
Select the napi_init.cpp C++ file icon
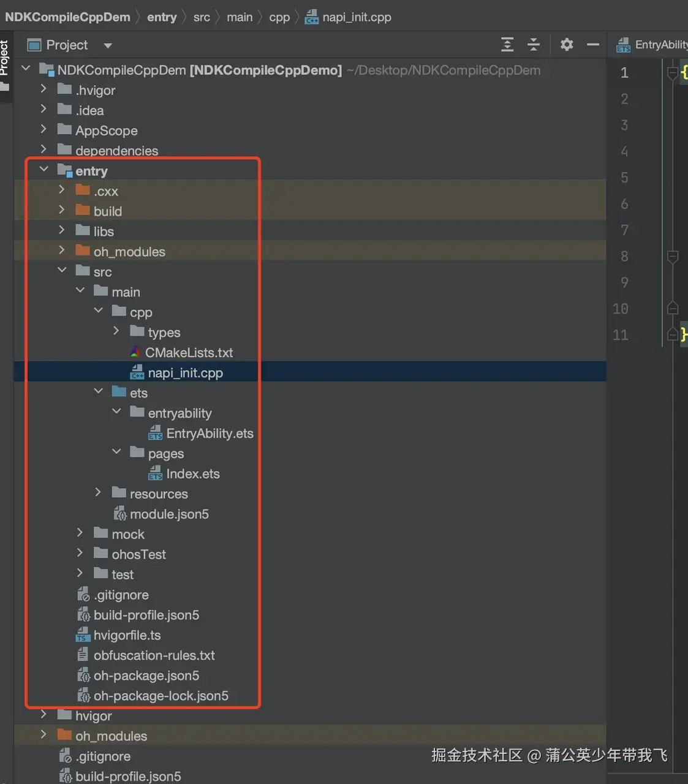[x=137, y=372]
